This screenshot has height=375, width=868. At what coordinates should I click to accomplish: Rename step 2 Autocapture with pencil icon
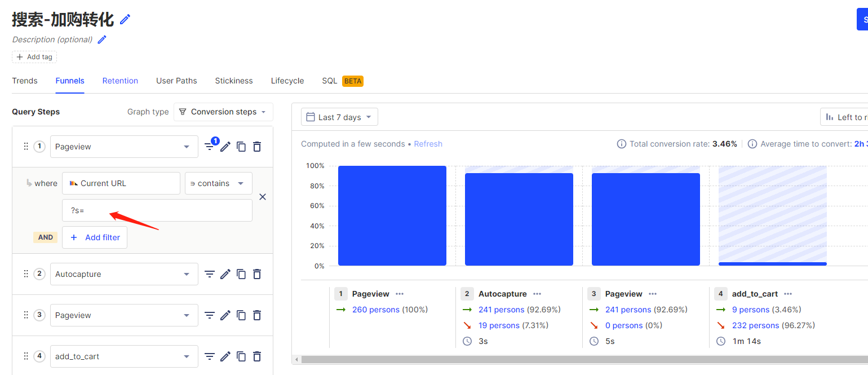225,274
